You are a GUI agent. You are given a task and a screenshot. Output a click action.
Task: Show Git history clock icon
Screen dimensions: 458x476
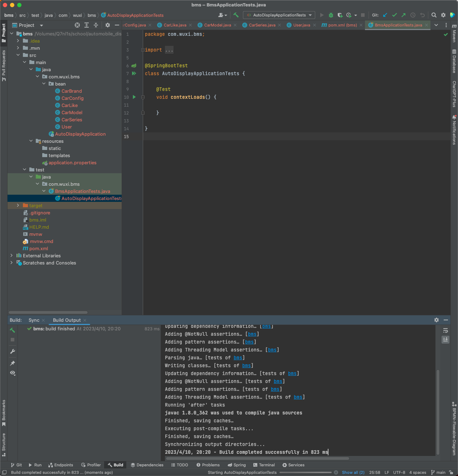tap(413, 15)
